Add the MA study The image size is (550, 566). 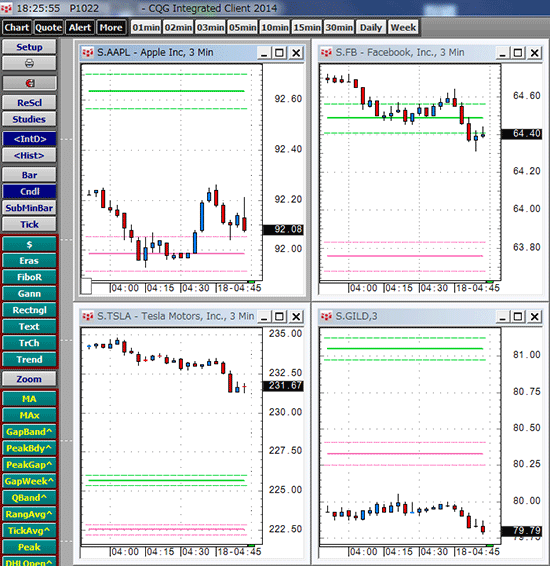29,399
